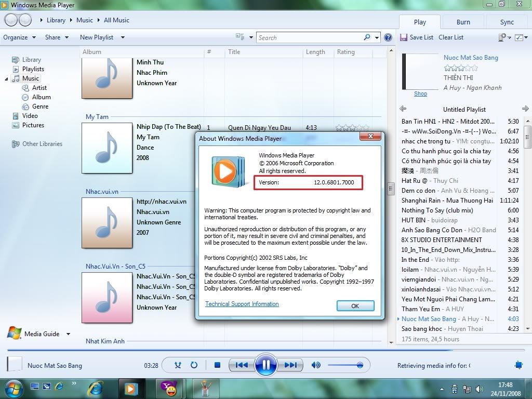Adjust the volume slider handle
Viewport: 532px width, 399px height.
(x=360, y=365)
